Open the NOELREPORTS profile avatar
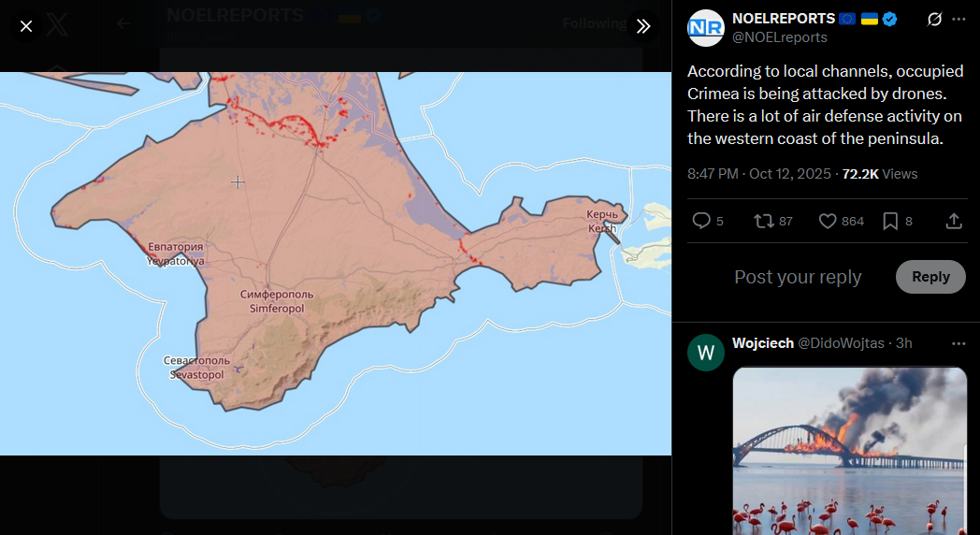Image resolution: width=980 pixels, height=535 pixels. [x=706, y=28]
